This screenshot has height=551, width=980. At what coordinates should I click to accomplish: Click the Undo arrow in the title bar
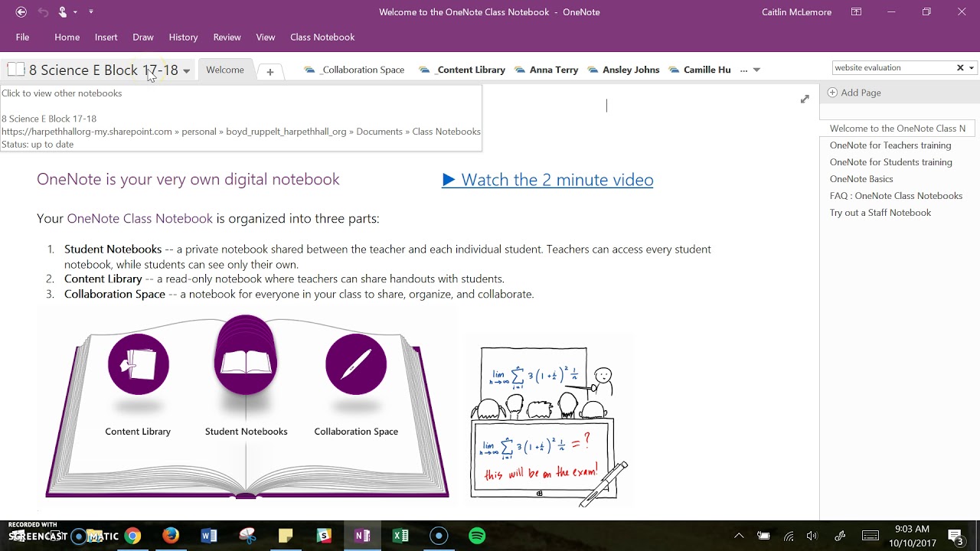(x=43, y=11)
